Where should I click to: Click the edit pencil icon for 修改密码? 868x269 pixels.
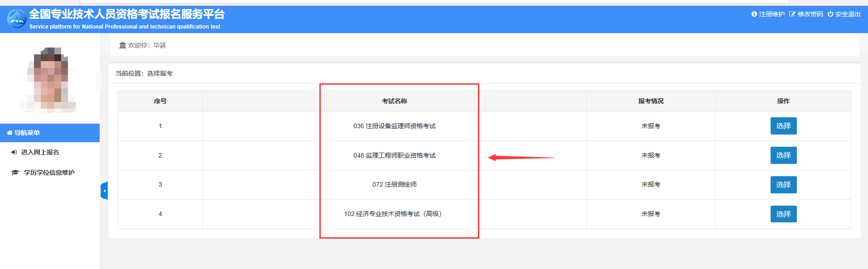pos(792,14)
